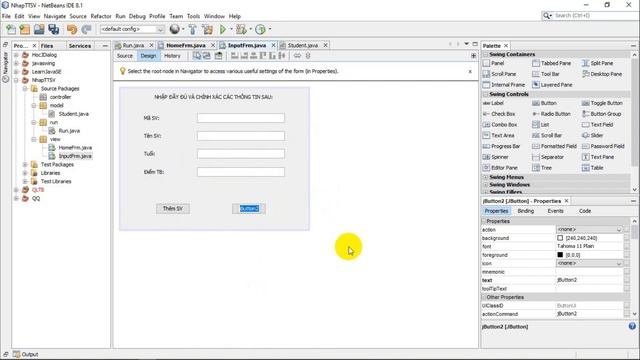Open the Services panel tab
This screenshot has height=360, width=640.
coord(80,46)
